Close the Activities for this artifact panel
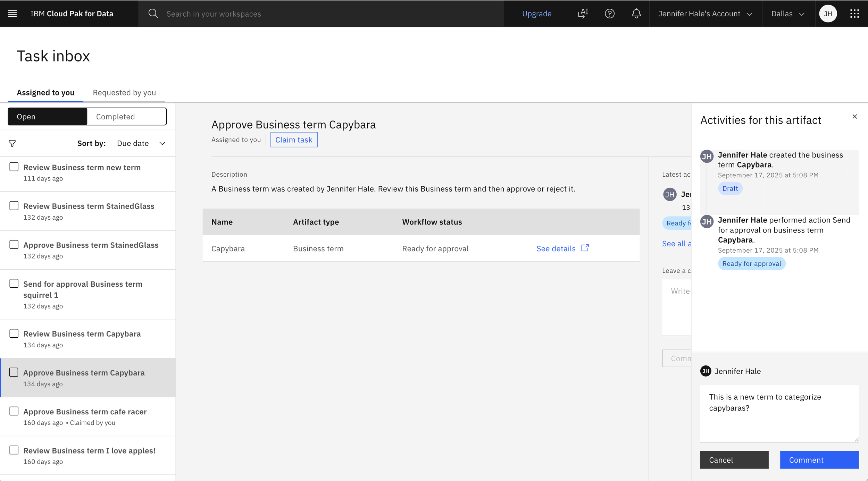This screenshot has height=481, width=868. pos(854,117)
